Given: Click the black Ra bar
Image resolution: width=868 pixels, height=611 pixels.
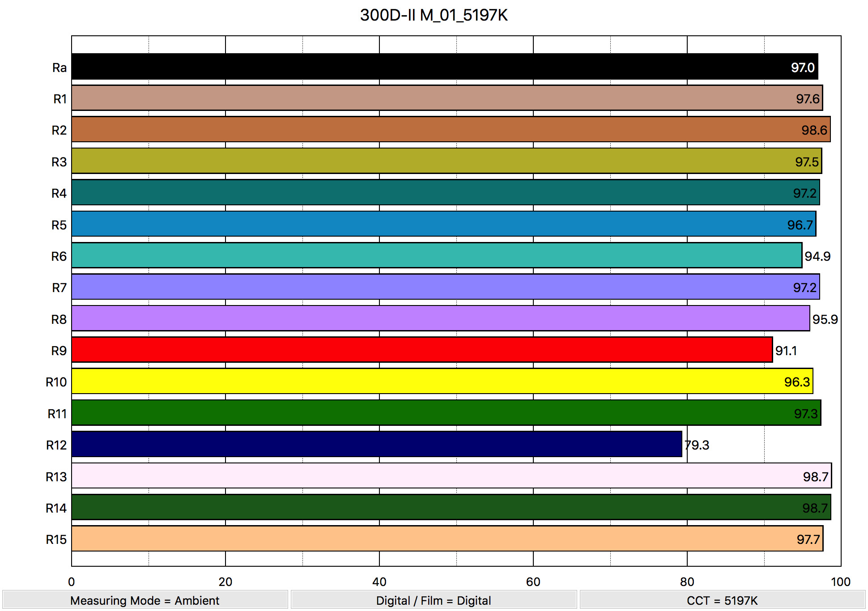Looking at the screenshot, I should point(444,67).
